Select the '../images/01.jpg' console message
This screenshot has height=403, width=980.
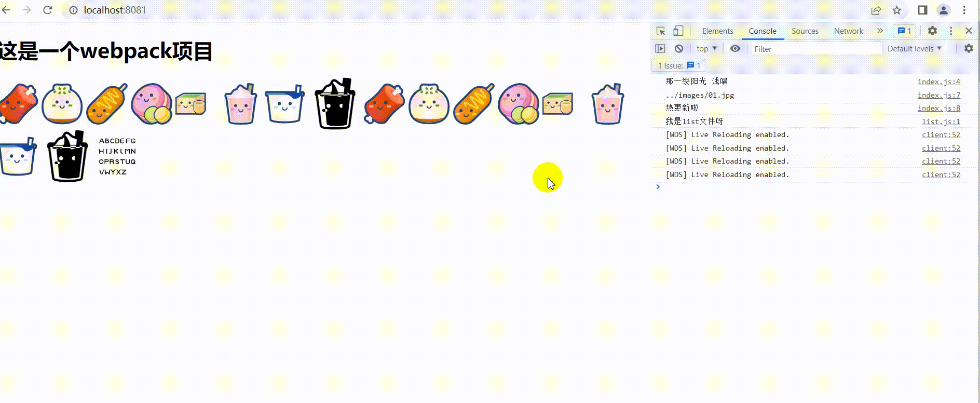tap(700, 95)
